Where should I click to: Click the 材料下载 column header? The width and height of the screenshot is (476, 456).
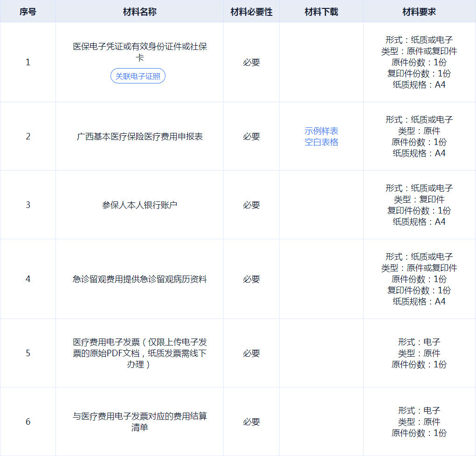[321, 12]
